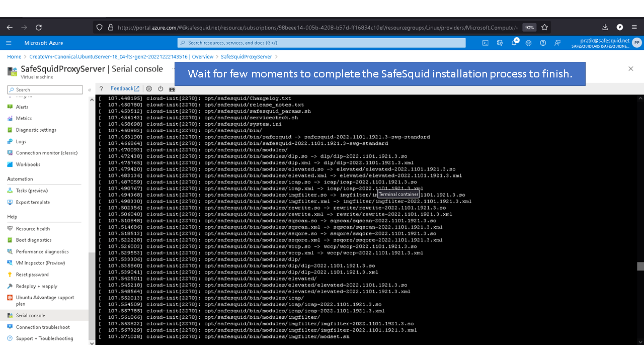Open the SafeSquidProxyServer breadcrumb link
Image resolution: width=644 pixels, height=362 pixels.
247,57
